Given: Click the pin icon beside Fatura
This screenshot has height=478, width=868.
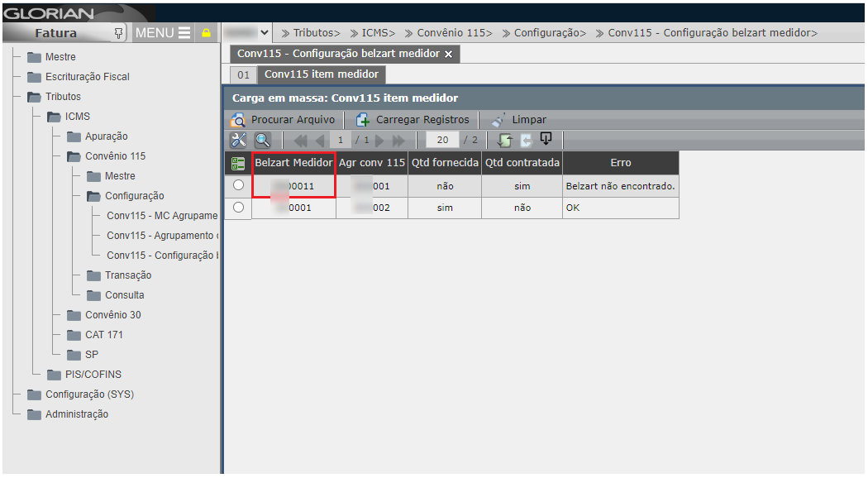Looking at the screenshot, I should coord(118,33).
